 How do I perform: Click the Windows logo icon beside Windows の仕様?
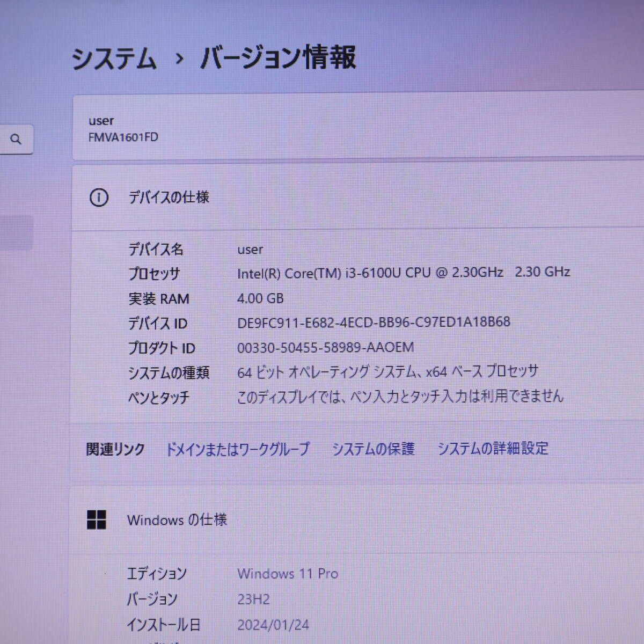[97, 519]
